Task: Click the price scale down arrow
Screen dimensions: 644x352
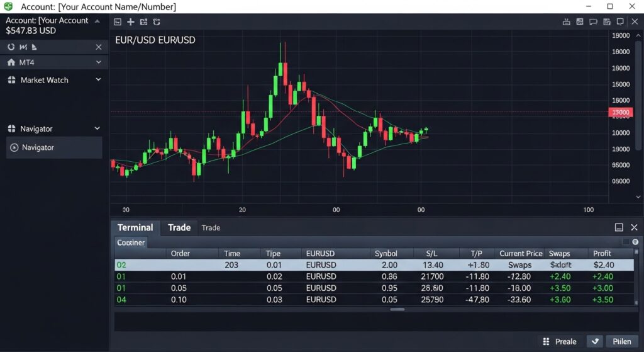Action: coord(638,197)
